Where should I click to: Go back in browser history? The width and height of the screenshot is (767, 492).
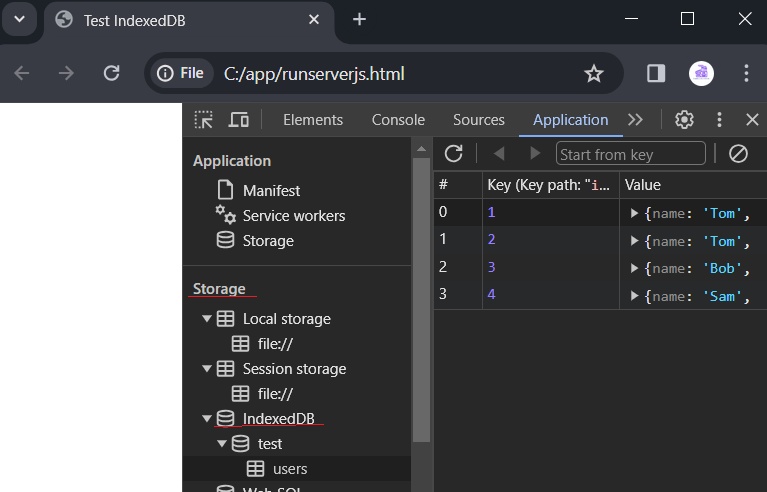22,73
